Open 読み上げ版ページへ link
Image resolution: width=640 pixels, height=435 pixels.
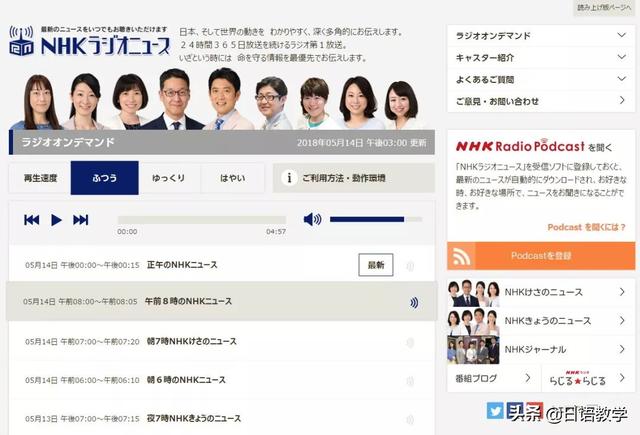tap(604, 7)
